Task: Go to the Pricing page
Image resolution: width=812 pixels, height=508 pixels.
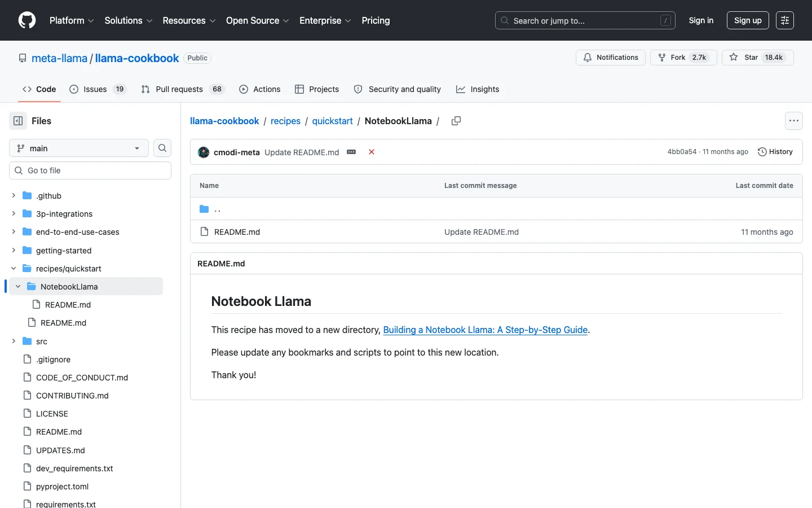Action: (x=376, y=20)
